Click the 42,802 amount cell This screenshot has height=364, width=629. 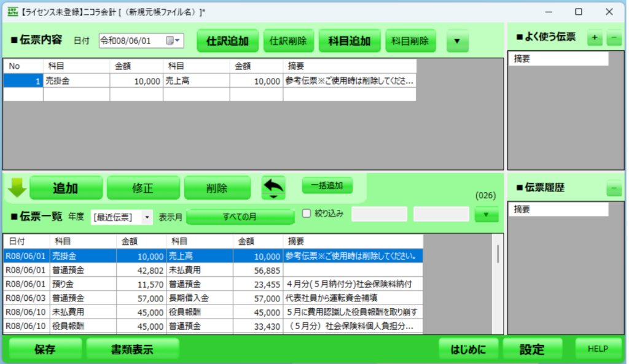(x=141, y=270)
